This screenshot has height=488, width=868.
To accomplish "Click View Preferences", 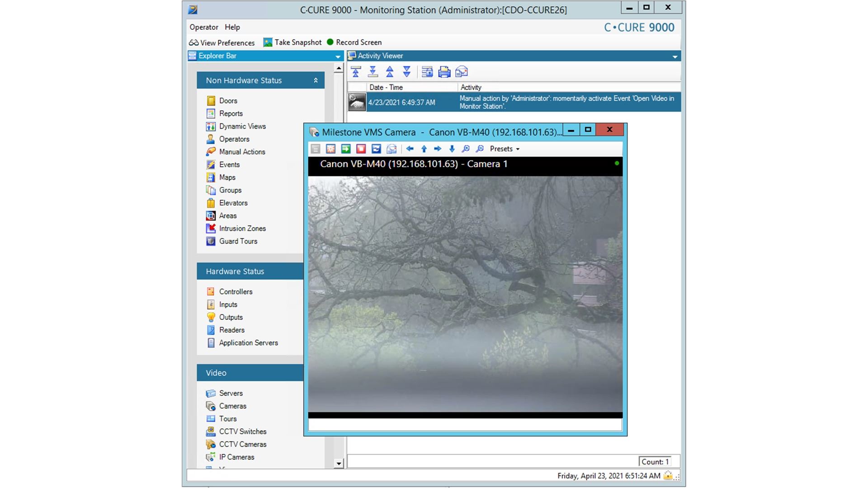I will (222, 42).
